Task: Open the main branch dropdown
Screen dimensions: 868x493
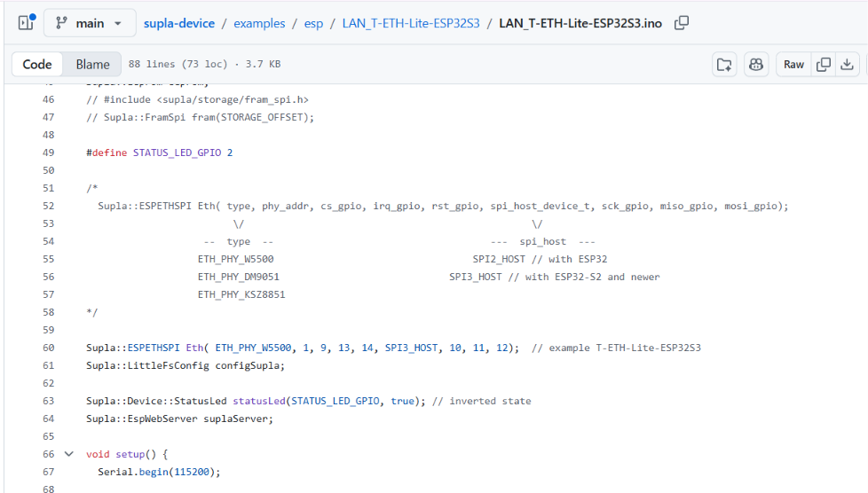Action: click(x=90, y=23)
